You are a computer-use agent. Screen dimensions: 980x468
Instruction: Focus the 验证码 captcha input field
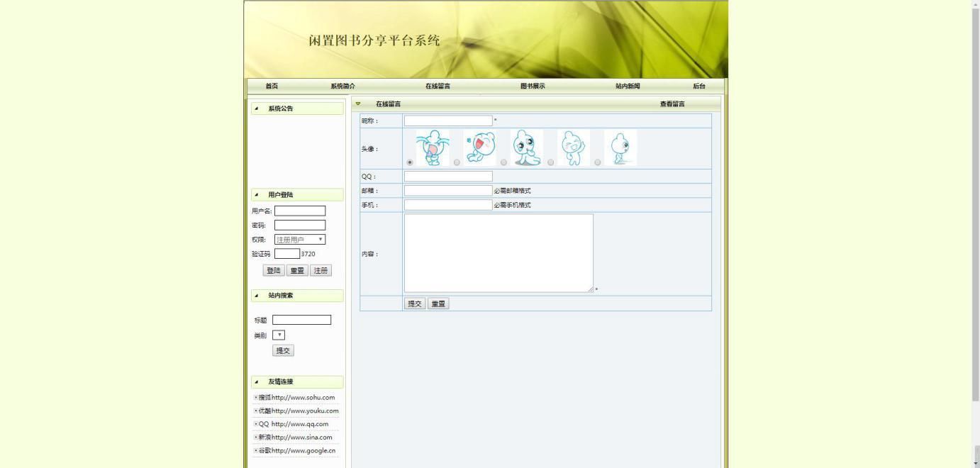[287, 254]
